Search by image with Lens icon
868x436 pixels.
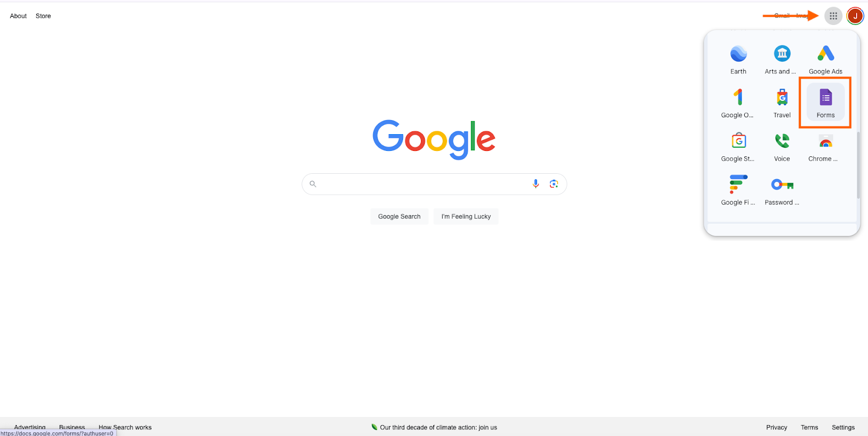(553, 184)
